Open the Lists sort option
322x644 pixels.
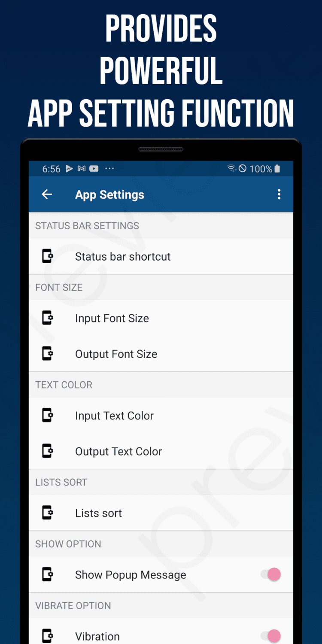(98, 513)
